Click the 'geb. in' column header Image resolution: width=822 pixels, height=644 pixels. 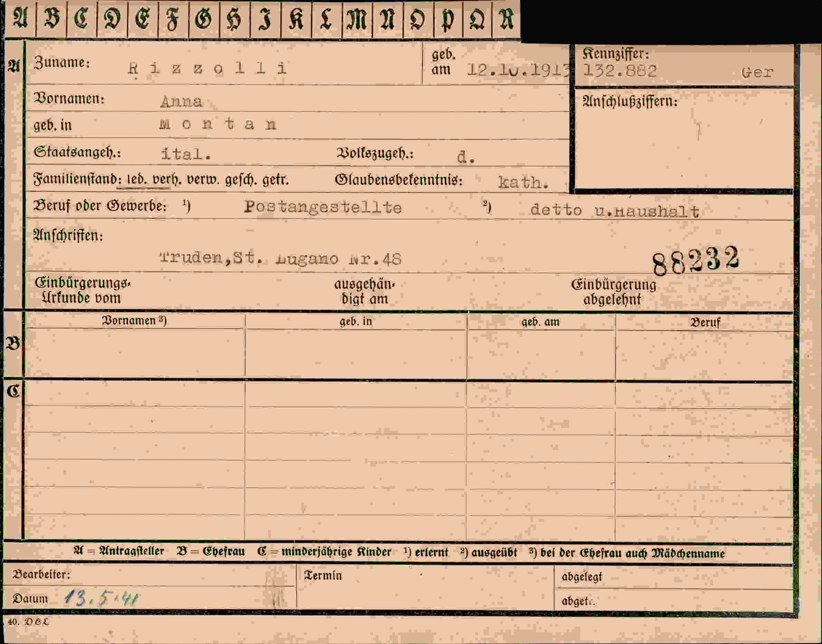point(356,322)
